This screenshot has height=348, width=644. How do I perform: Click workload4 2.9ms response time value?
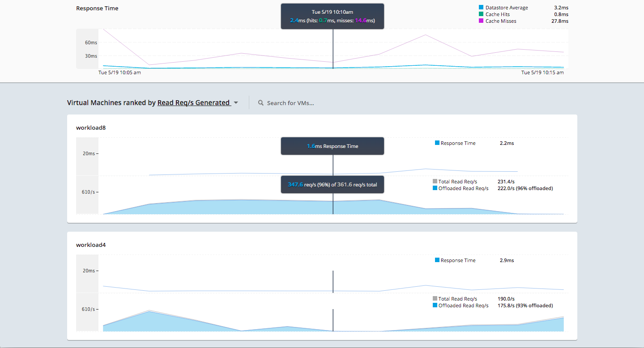pyautogui.click(x=507, y=260)
